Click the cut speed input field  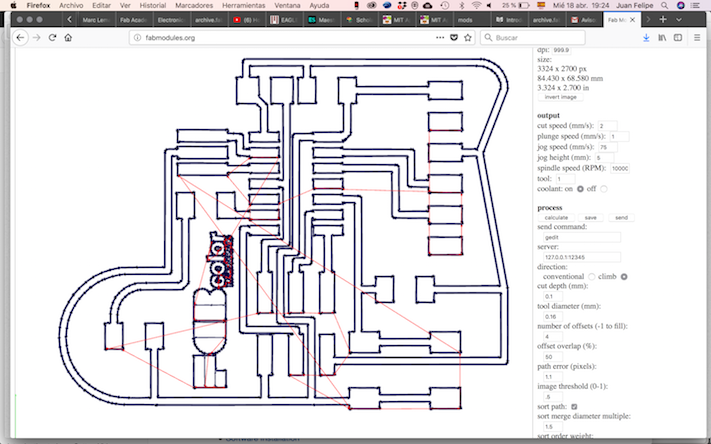point(608,125)
